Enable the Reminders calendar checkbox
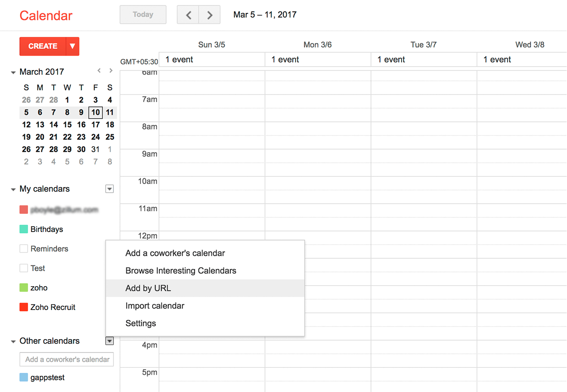The image size is (567, 392). [24, 249]
